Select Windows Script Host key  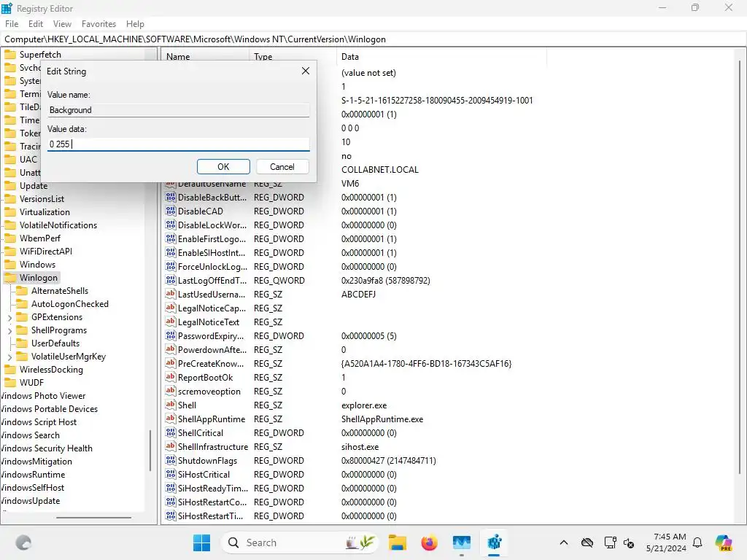(x=38, y=422)
